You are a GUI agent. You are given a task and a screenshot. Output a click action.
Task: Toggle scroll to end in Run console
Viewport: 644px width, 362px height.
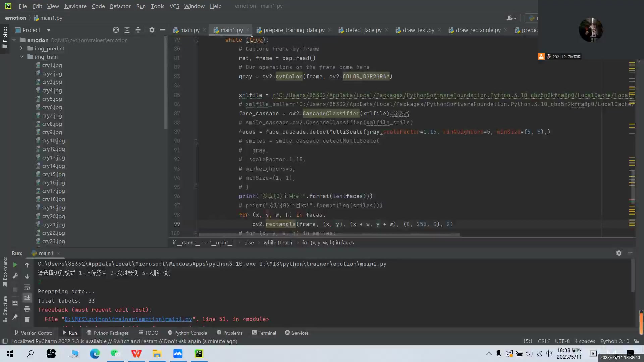[x=27, y=298]
